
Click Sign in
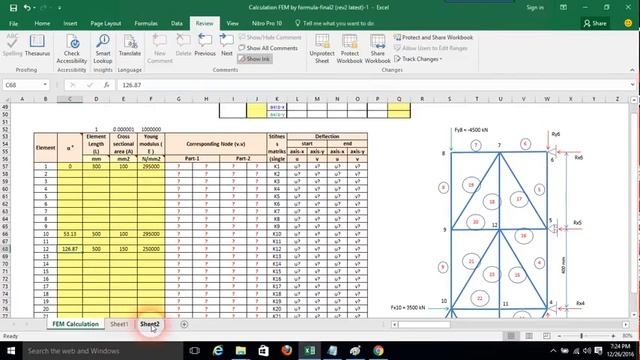pyautogui.click(x=535, y=7)
